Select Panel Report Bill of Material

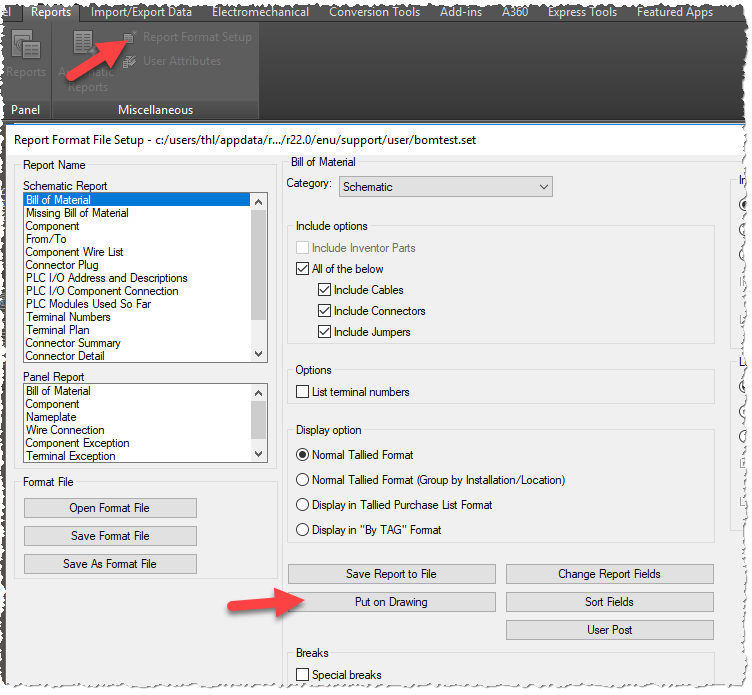137,391
